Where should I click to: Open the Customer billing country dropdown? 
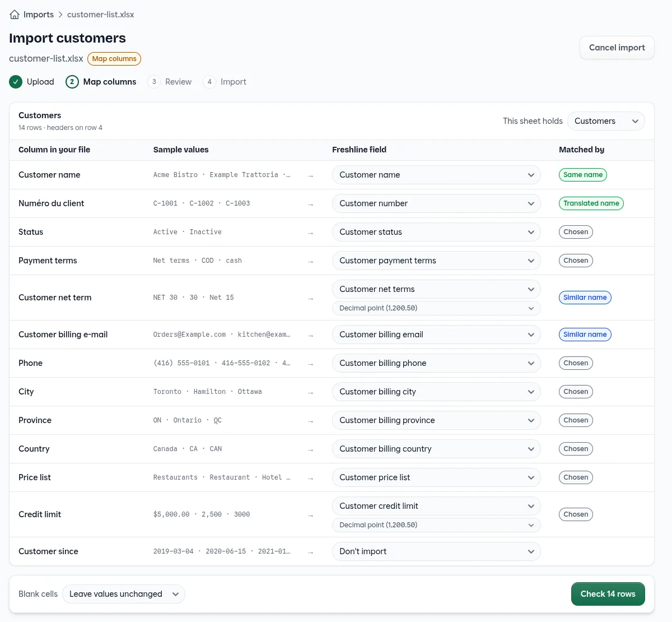tap(436, 449)
